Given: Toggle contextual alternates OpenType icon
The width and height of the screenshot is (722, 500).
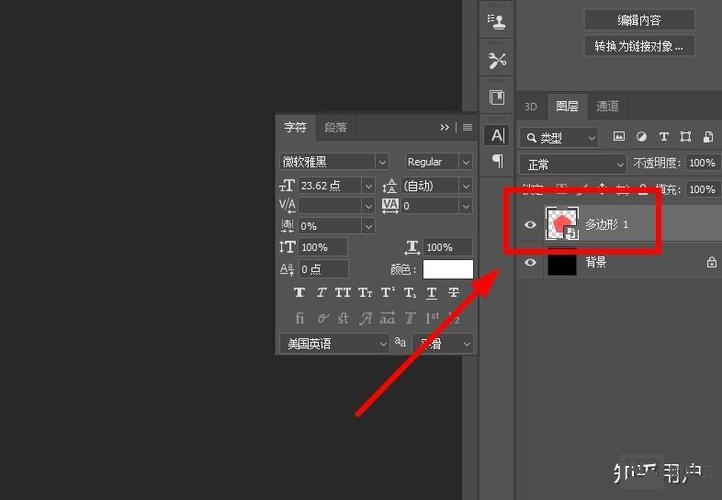Looking at the screenshot, I should coord(323,318).
